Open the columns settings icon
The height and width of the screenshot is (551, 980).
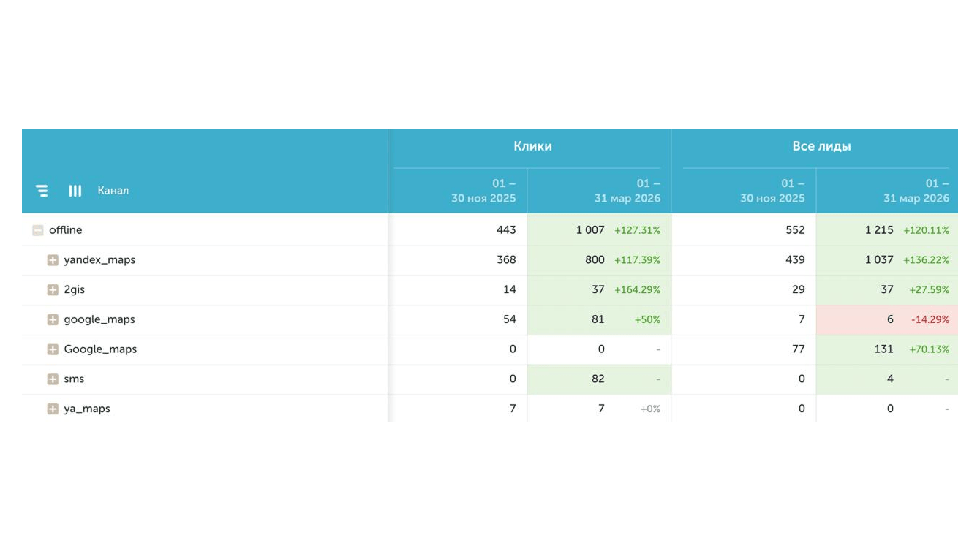coord(75,191)
